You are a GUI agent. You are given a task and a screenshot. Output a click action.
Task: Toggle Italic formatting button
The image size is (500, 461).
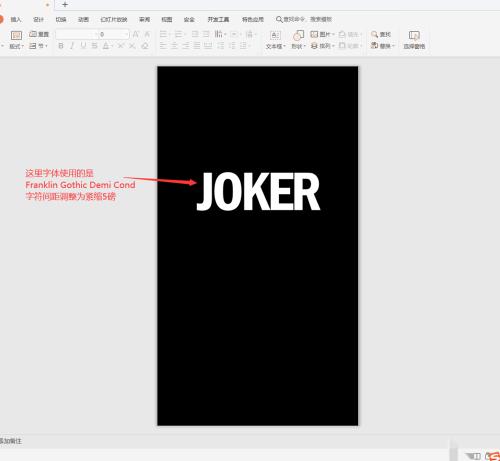pyautogui.click(x=72, y=46)
